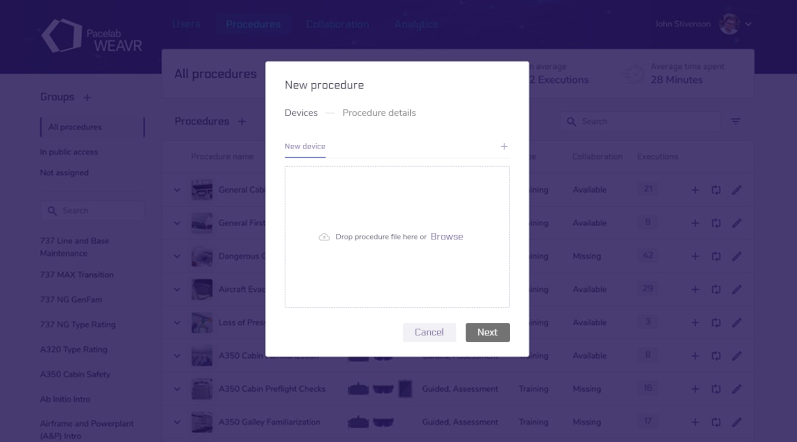Open the John Stivenson user menu arrow

pyautogui.click(x=748, y=24)
